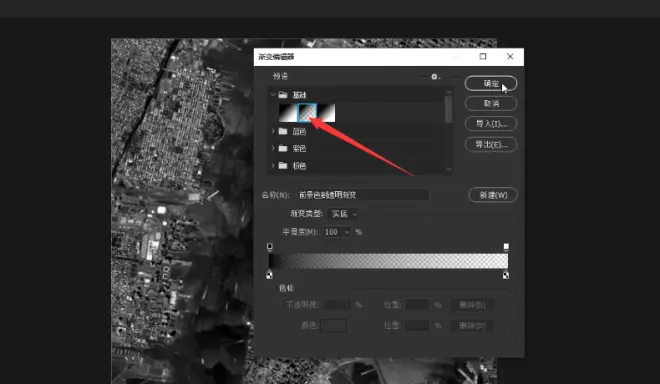
Task: Select the right color stop below gradient bar
Action: coord(506,275)
